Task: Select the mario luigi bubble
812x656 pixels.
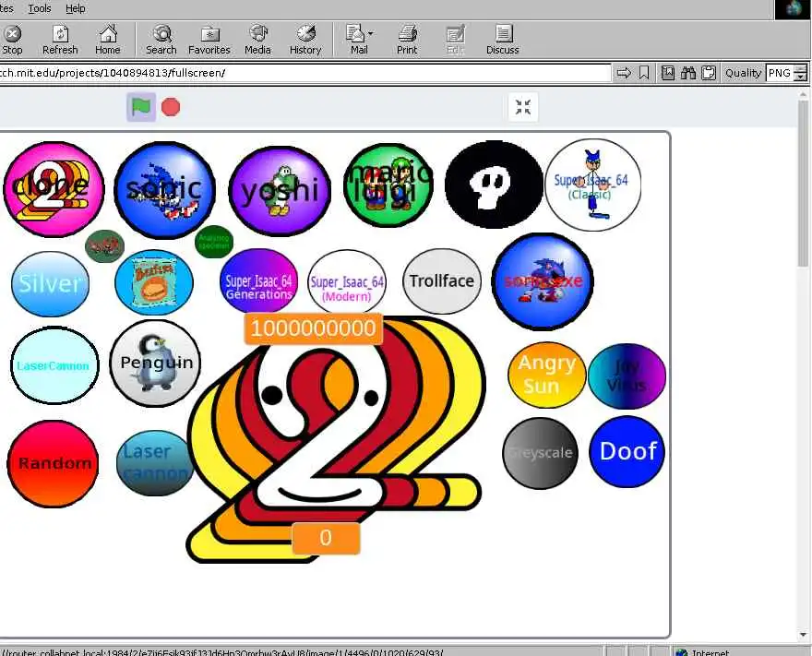Action: (388, 185)
